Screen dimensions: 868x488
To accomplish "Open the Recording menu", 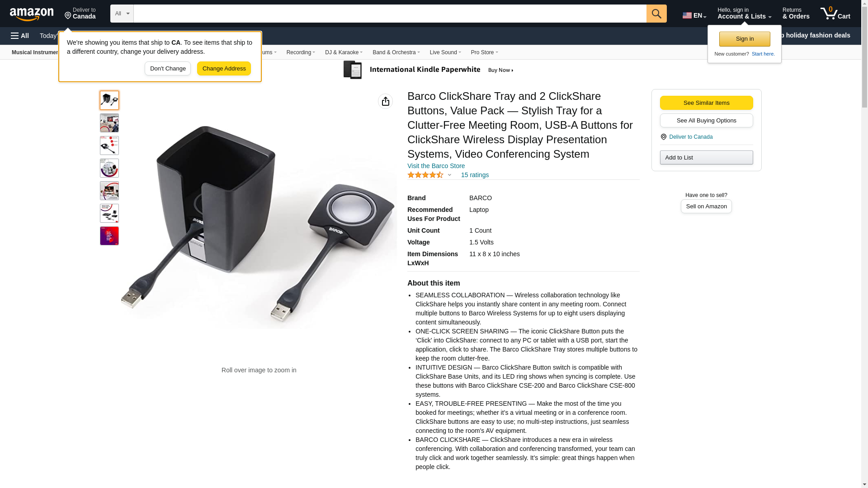I will point(301,52).
